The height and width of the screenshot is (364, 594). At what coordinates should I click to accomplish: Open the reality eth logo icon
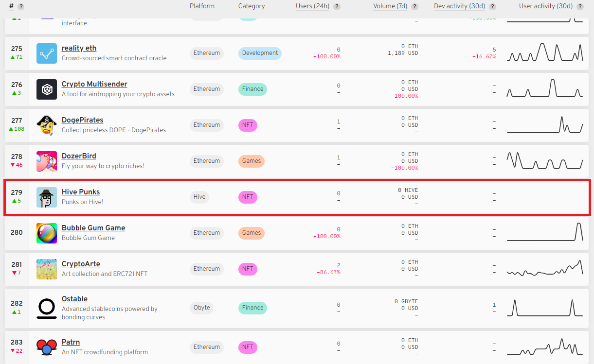coord(47,53)
